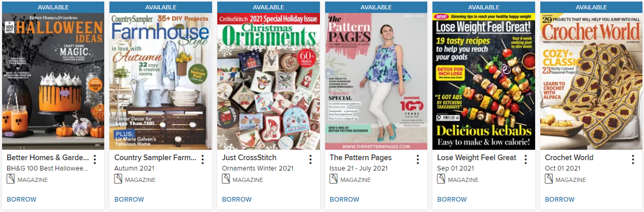Borrow Just CrossStitch Ornaments Winter 2021
Image resolution: width=644 pixels, height=212 pixels.
tap(237, 199)
